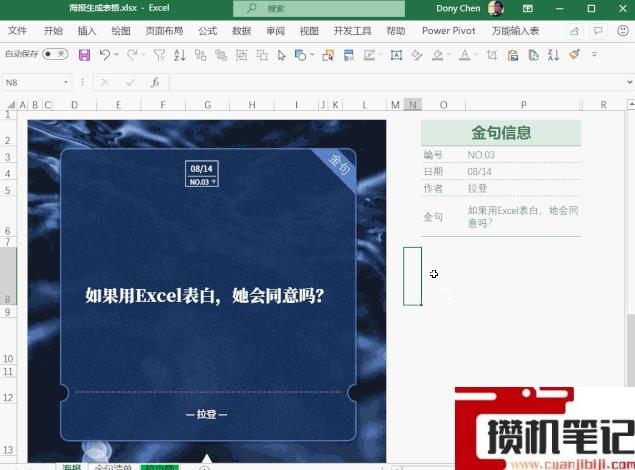Click the group objects icon
Image resolution: width=635 pixels, height=470 pixels.
coord(241,55)
